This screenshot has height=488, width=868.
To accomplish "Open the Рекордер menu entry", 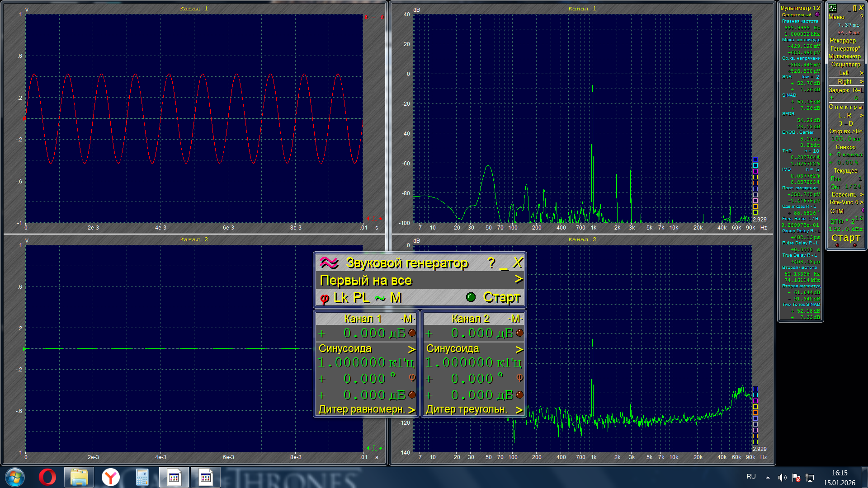I will tap(843, 40).
